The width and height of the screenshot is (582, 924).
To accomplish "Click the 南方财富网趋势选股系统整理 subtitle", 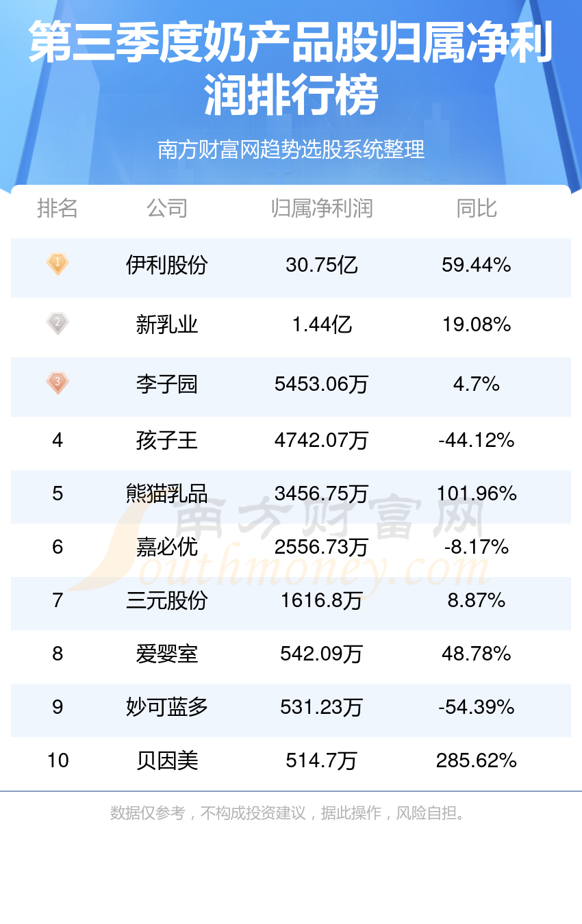I will (x=291, y=149).
